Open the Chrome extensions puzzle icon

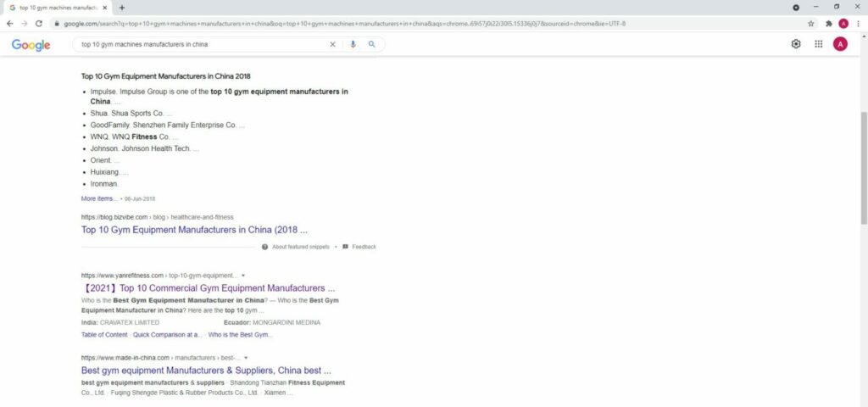coord(829,24)
